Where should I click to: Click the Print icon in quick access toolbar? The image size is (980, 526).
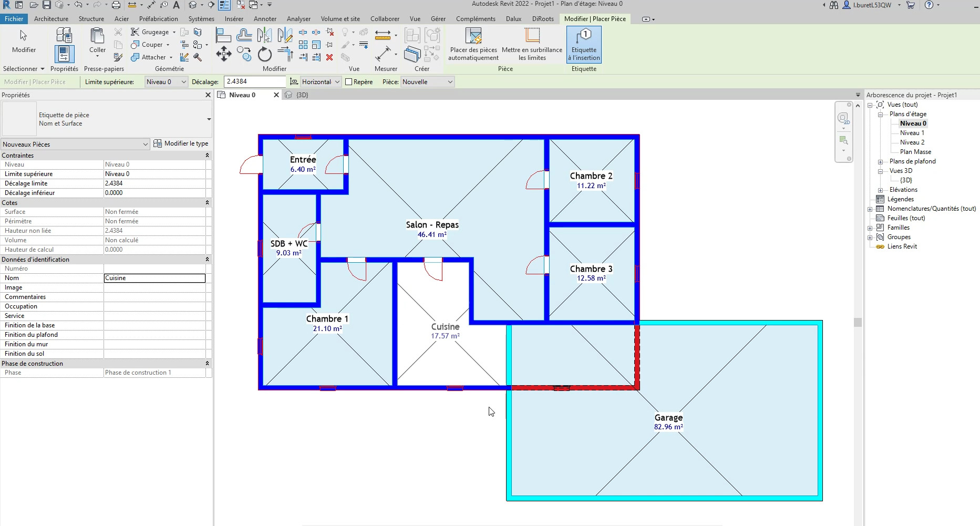116,5
